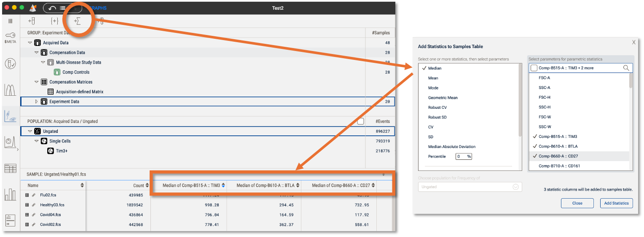Click the Add Statistics button
Viewport: 644px width, 237px height.
click(x=616, y=203)
